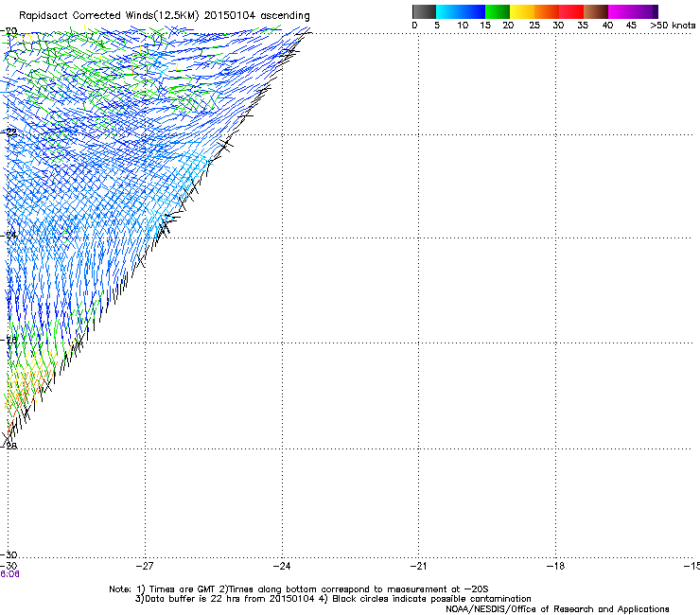
Task: Click the '-18' longitude axis label
Action: 555,566
